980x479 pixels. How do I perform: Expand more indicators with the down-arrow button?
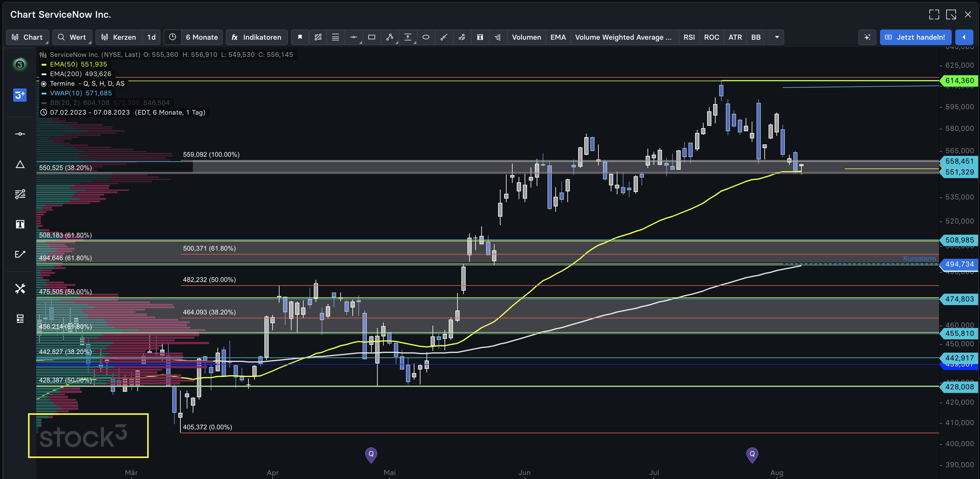click(x=777, y=37)
